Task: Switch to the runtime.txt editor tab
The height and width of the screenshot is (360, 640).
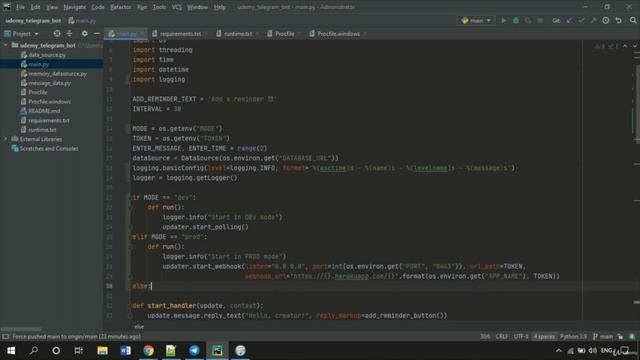Action: [x=237, y=34]
